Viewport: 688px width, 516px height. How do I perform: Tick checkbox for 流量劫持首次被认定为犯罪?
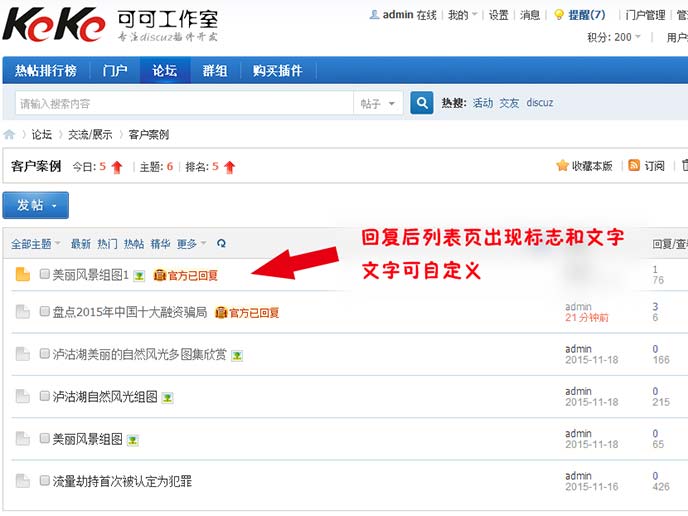click(44, 480)
